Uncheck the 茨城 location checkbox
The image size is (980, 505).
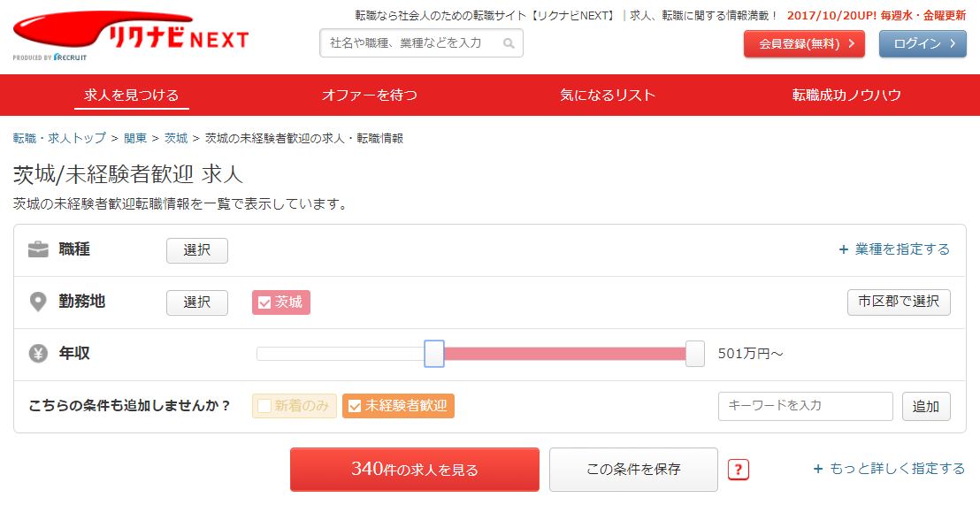click(265, 302)
